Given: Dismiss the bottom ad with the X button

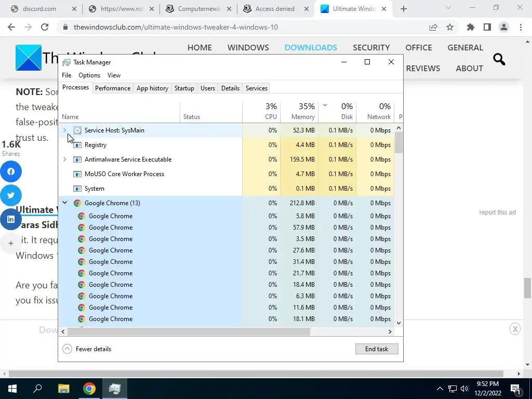Looking at the screenshot, I should click(515, 329).
